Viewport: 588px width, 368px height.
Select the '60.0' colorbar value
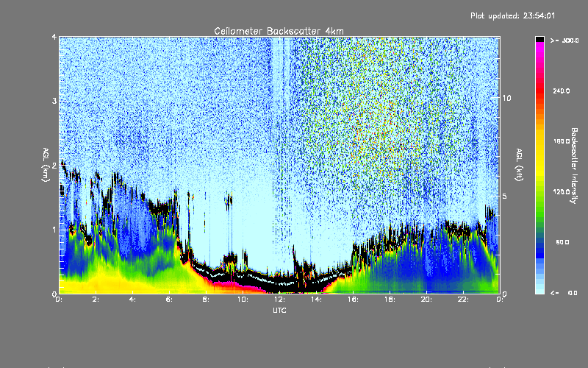[562, 242]
